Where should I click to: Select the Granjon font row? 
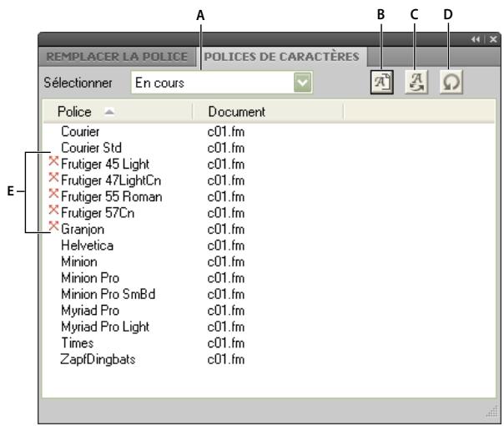point(83,230)
